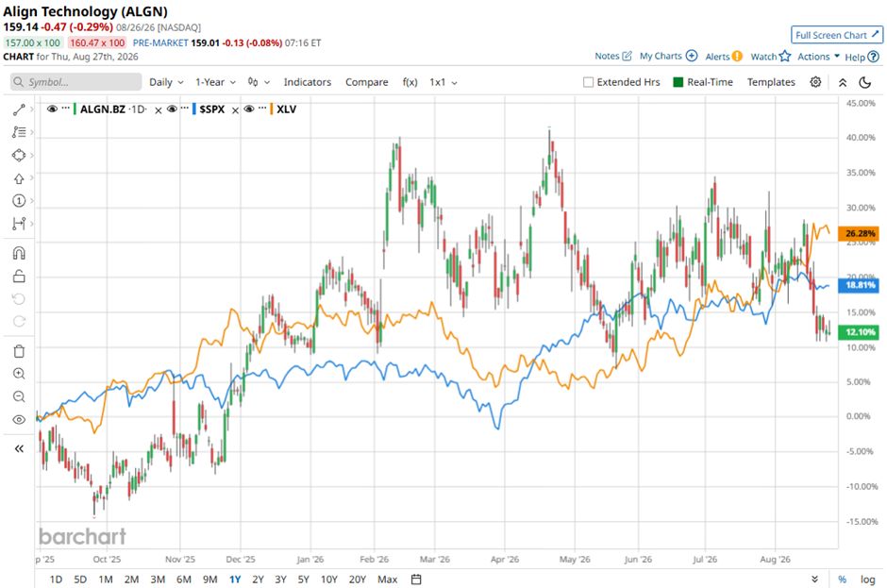Select the 3M time range
Image resolution: width=887 pixels, height=588 pixels.
pyautogui.click(x=158, y=579)
